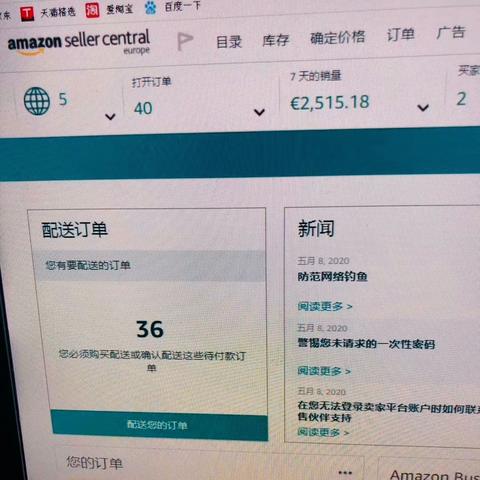Open the 订单 menu
Image resolution: width=480 pixels, height=480 pixels.
click(x=400, y=35)
